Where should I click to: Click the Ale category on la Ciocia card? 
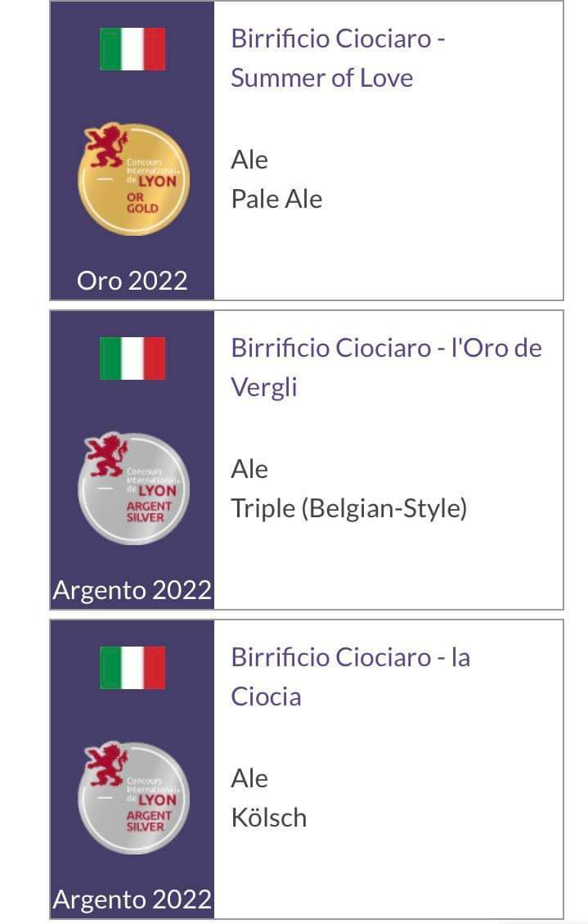pos(249,778)
